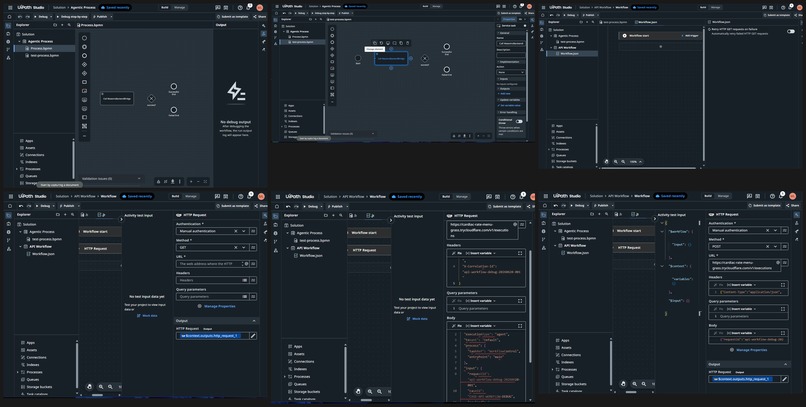This screenshot has width=806, height=407.
Task: Click the Manage Properties link in the GET request window
Action: [217, 306]
